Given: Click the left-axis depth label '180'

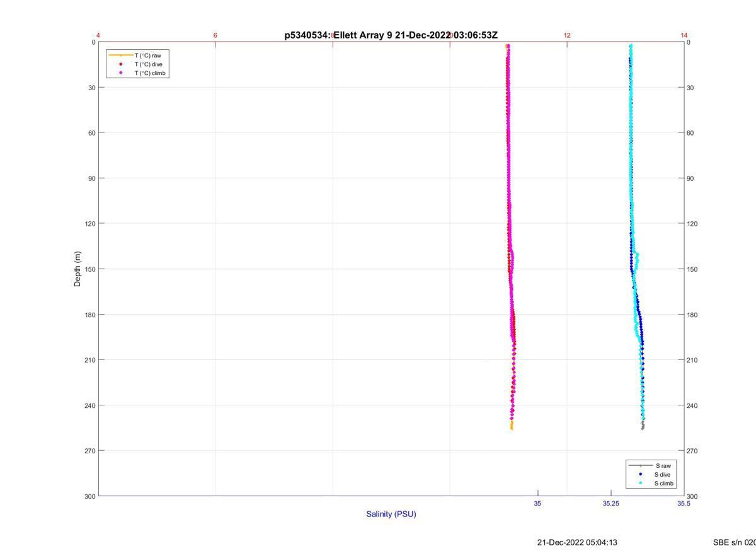Looking at the screenshot, I should pyautogui.click(x=90, y=315).
